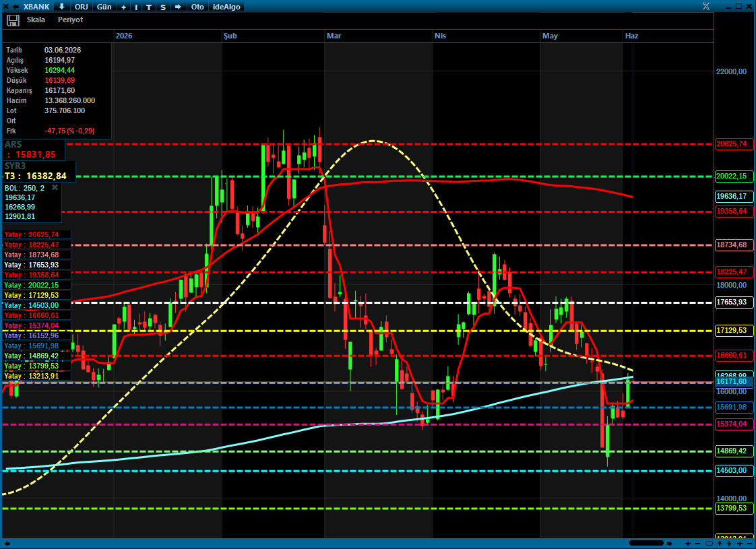Select the Yatay : 13213,91 line label
This screenshot has height=549, width=756.
pyautogui.click(x=37, y=377)
